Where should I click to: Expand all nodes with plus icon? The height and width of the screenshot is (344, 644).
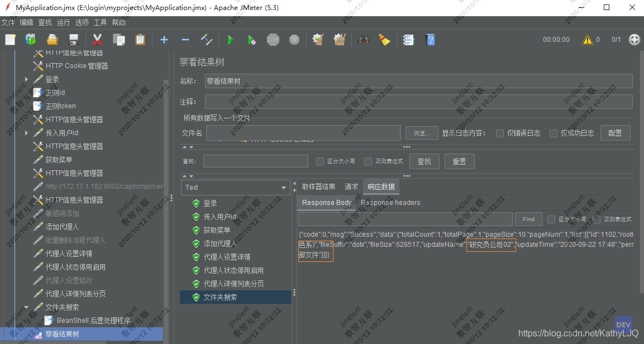164,40
